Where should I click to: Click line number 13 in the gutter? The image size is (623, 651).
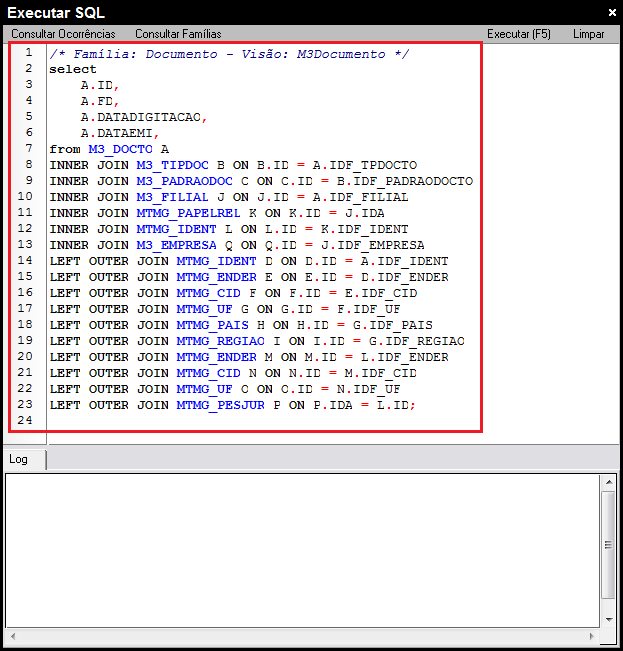click(25, 244)
